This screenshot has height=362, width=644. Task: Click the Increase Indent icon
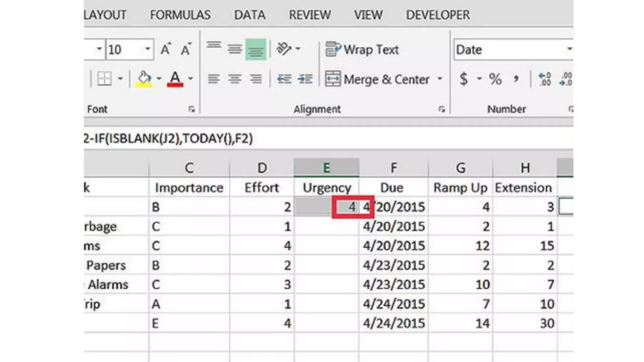click(x=305, y=79)
